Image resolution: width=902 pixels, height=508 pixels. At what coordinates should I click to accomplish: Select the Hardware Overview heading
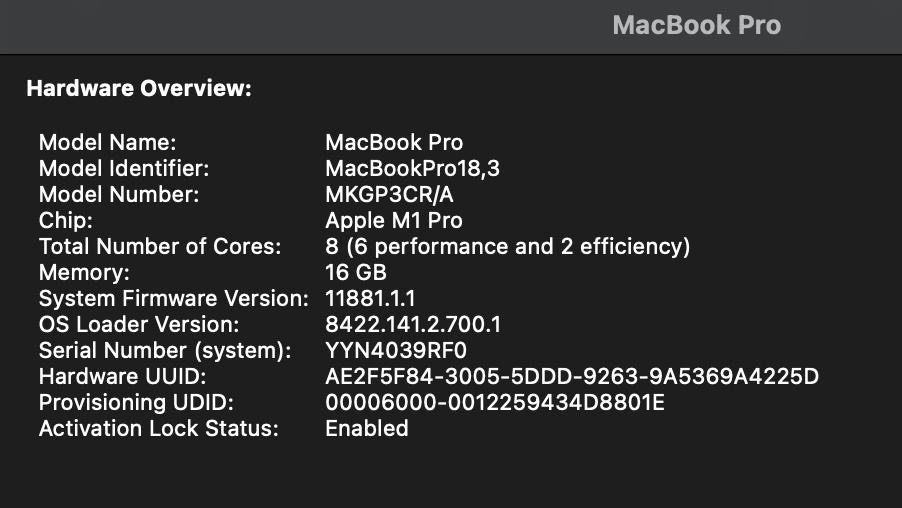(x=139, y=89)
